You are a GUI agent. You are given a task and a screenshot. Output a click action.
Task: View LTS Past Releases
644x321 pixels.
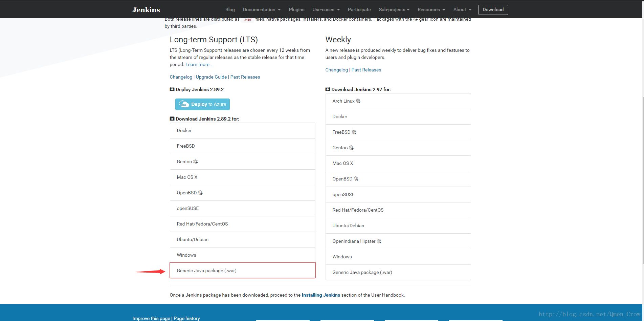(x=245, y=77)
